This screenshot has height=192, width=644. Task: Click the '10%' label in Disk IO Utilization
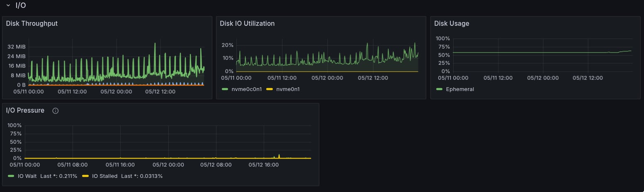tap(228, 58)
